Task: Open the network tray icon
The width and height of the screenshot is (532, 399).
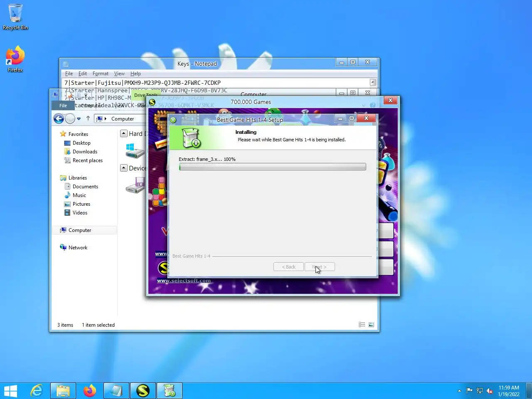Action: pos(479,391)
